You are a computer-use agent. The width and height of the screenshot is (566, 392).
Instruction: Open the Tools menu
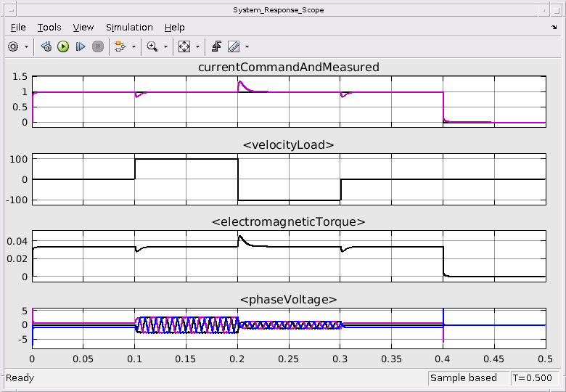(x=49, y=28)
